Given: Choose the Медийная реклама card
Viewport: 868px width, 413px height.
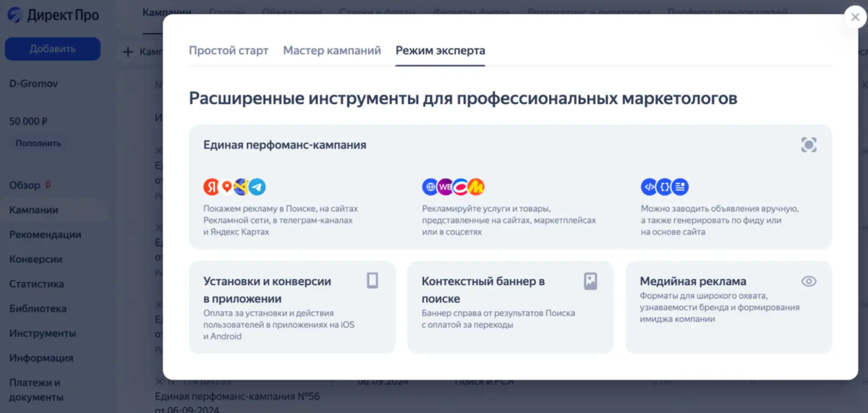Looking at the screenshot, I should (728, 307).
